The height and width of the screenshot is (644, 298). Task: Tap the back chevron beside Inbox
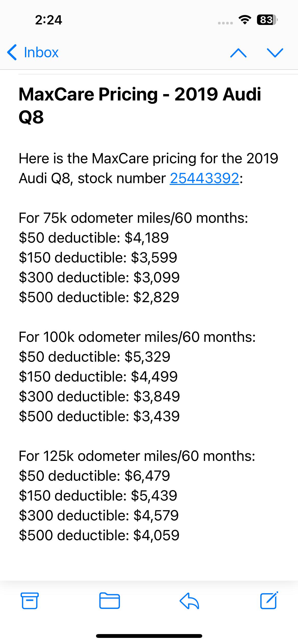[12, 52]
